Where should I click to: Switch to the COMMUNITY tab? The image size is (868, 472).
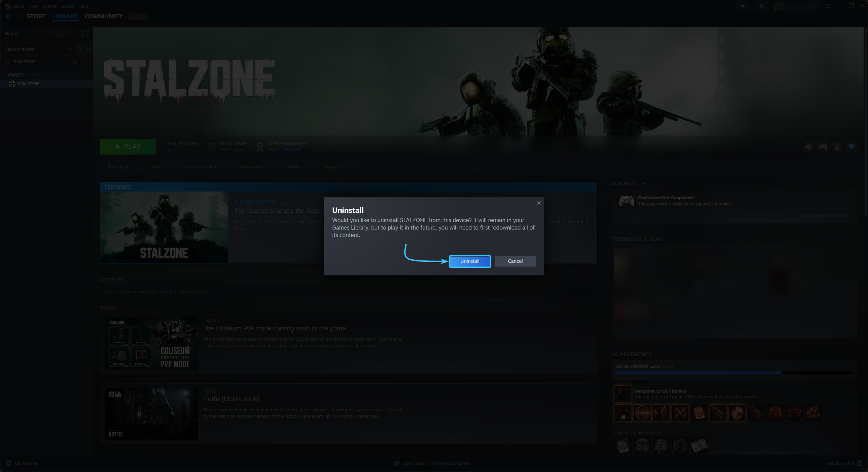(103, 16)
